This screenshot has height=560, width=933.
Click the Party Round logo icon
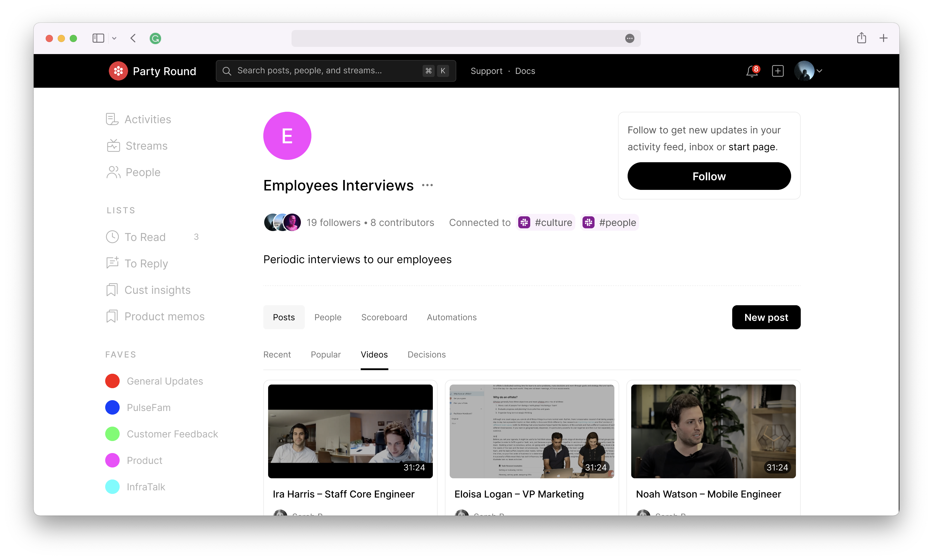[x=118, y=71]
